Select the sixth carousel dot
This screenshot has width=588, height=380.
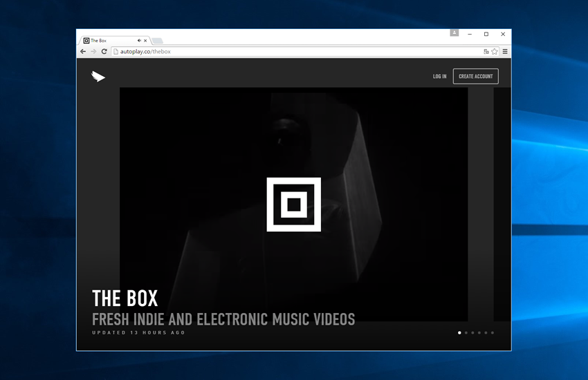tap(493, 333)
